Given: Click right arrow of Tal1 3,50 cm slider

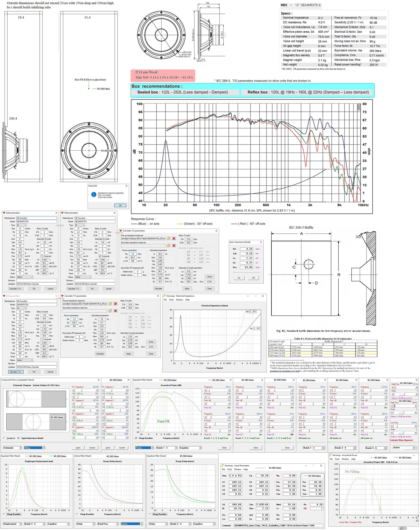Looking at the screenshot, I should tap(97, 397).
